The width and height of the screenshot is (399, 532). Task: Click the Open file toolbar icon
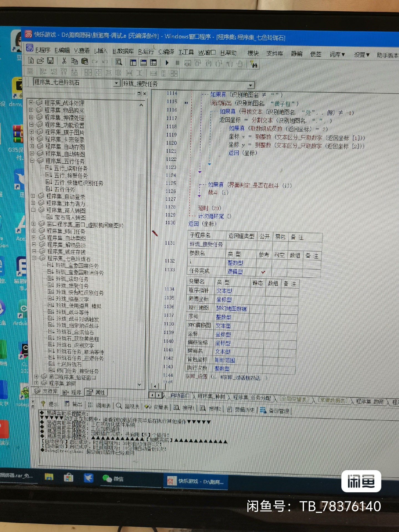click(x=40, y=61)
